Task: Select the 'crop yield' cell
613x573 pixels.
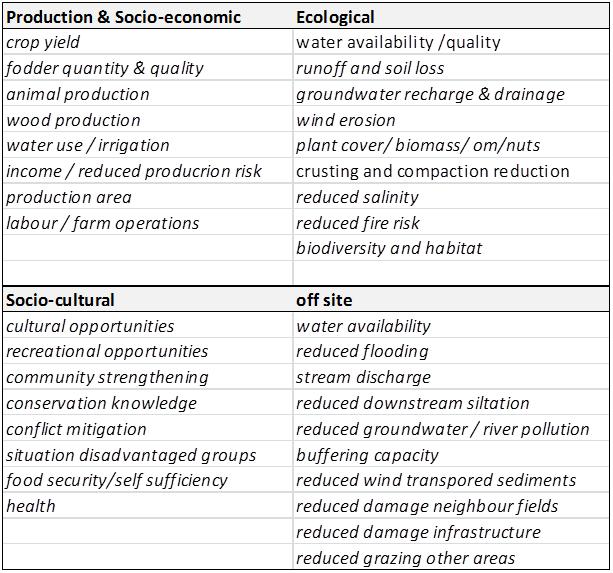Action: pos(43,42)
